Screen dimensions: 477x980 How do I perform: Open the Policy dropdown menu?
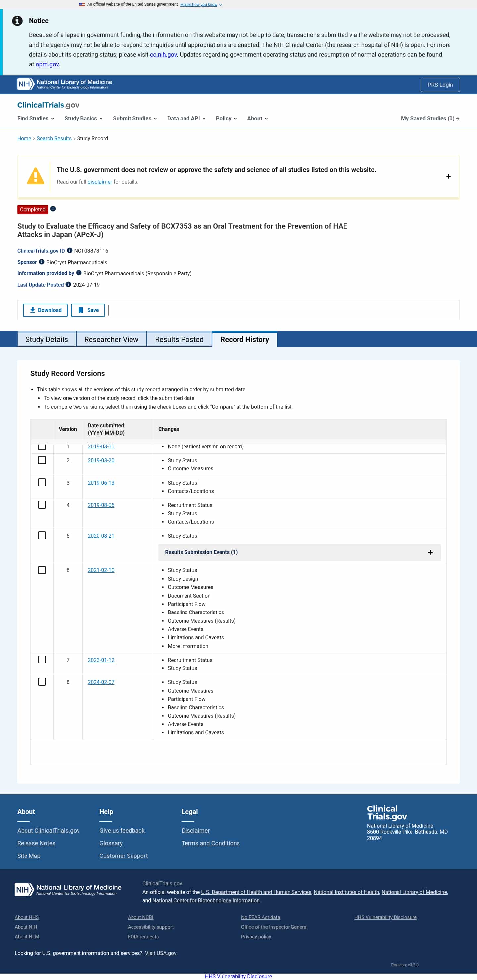(226, 118)
